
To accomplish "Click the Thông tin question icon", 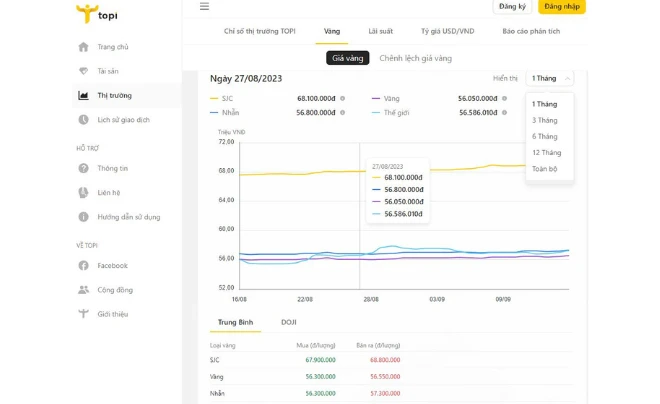I will (x=83, y=168).
